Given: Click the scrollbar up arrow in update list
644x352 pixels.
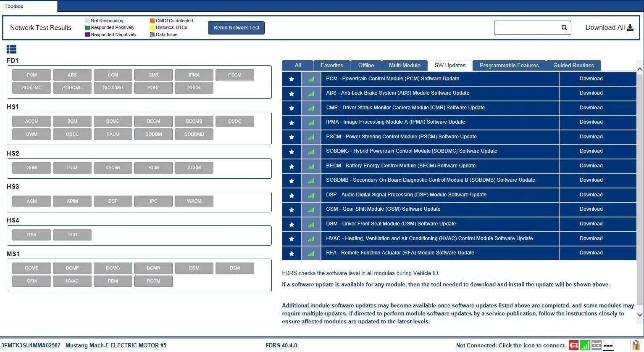Looking at the screenshot, I should 640,69.
